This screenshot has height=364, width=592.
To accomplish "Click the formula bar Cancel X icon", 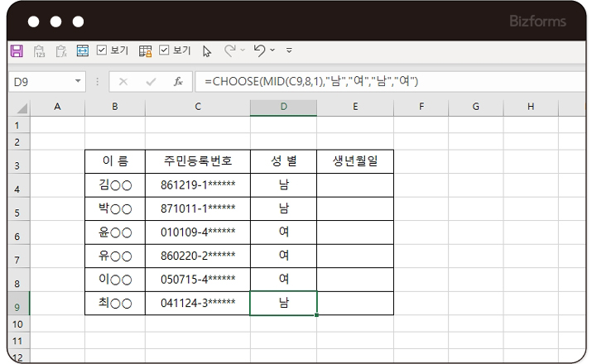I will pos(123,81).
